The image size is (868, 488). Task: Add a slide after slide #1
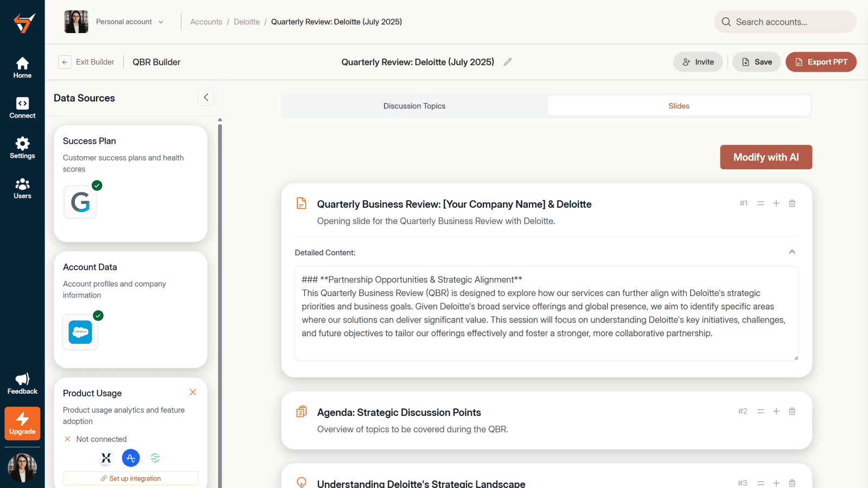click(x=776, y=203)
